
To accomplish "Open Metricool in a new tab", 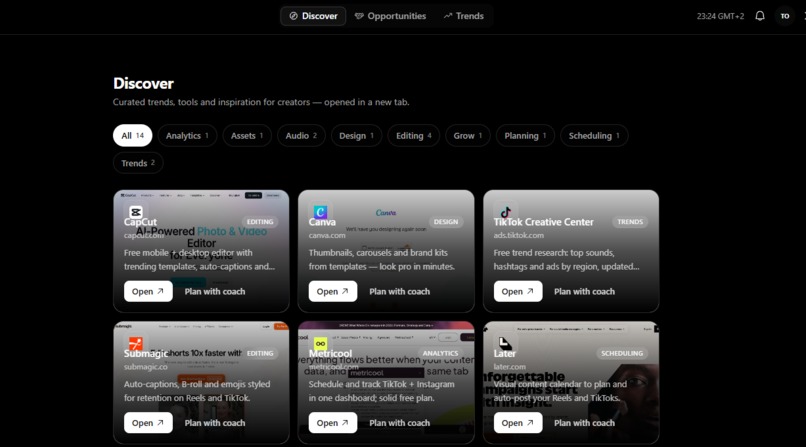I will pos(333,423).
